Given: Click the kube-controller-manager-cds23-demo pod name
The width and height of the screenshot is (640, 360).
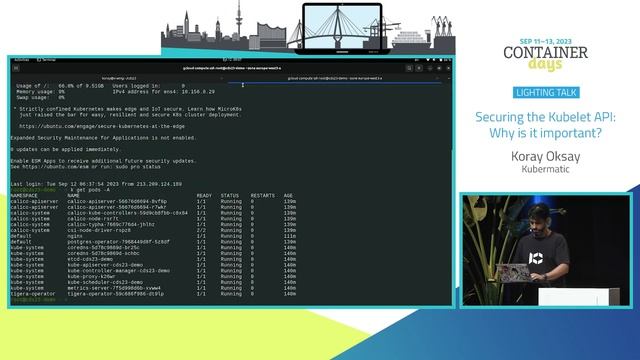Looking at the screenshot, I should [x=119, y=271].
